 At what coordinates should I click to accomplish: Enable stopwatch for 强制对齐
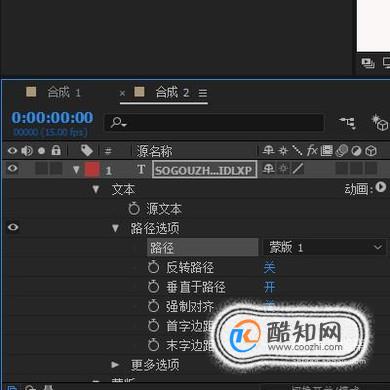153,306
